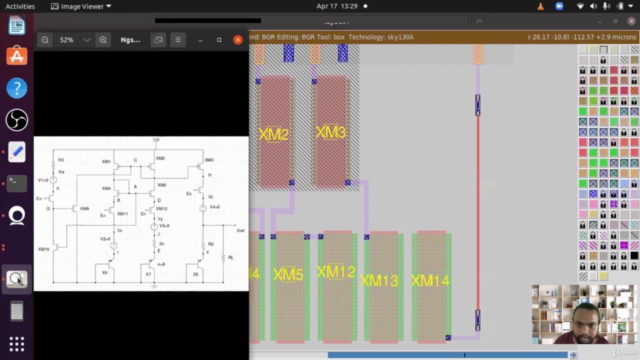
Task: Open Terminal from the dock
Action: 17,183
